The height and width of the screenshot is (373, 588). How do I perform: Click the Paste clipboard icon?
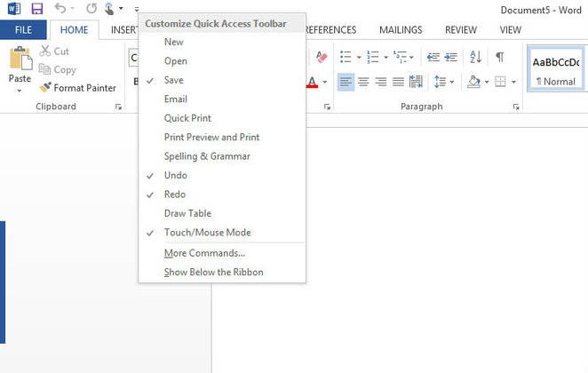[20, 59]
